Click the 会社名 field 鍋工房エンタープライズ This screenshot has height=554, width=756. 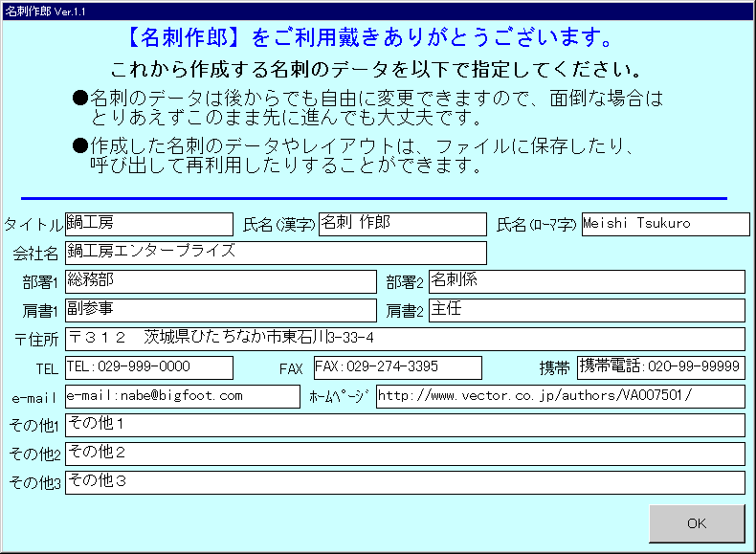276,253
